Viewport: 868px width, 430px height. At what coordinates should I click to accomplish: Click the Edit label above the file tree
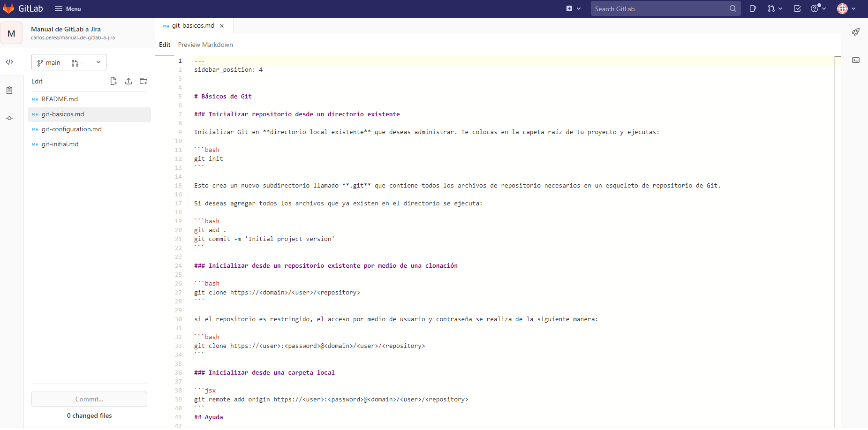37,81
